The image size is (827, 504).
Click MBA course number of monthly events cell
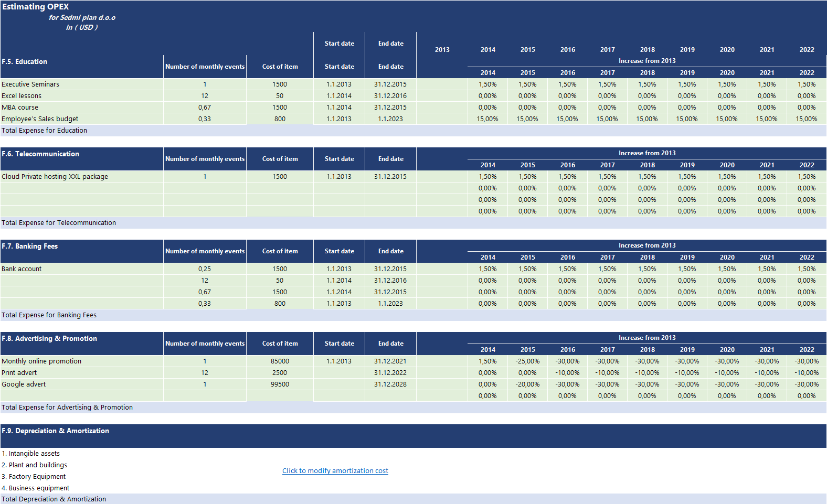[x=205, y=108]
